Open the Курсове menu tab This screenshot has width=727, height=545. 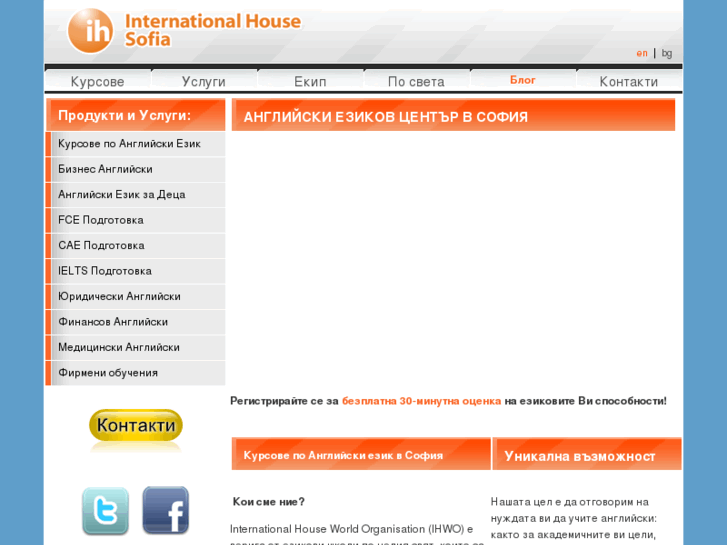97,82
